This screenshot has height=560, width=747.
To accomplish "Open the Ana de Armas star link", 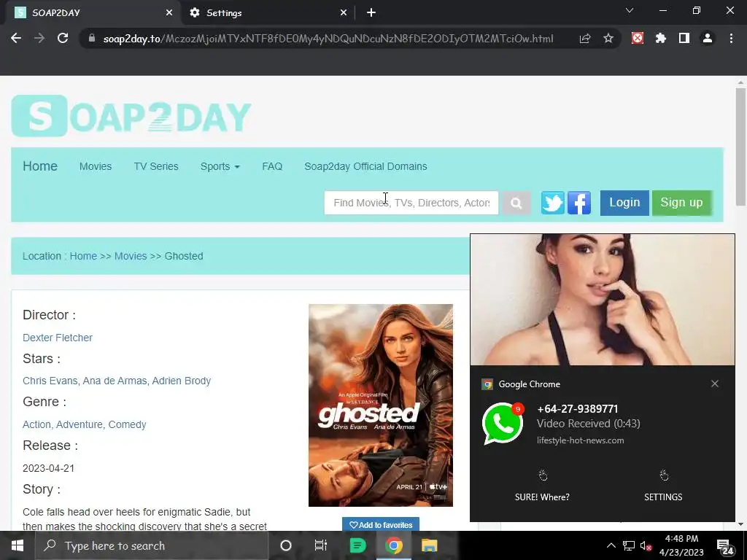I will [115, 381].
